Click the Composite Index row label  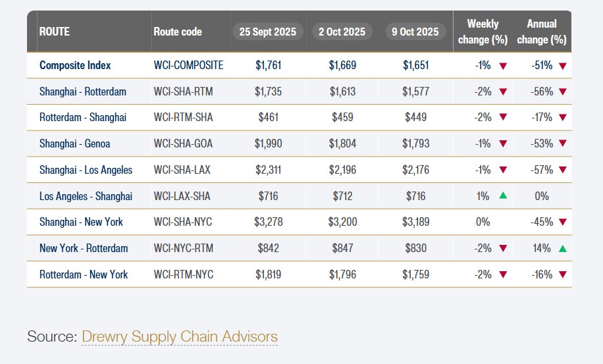click(75, 66)
